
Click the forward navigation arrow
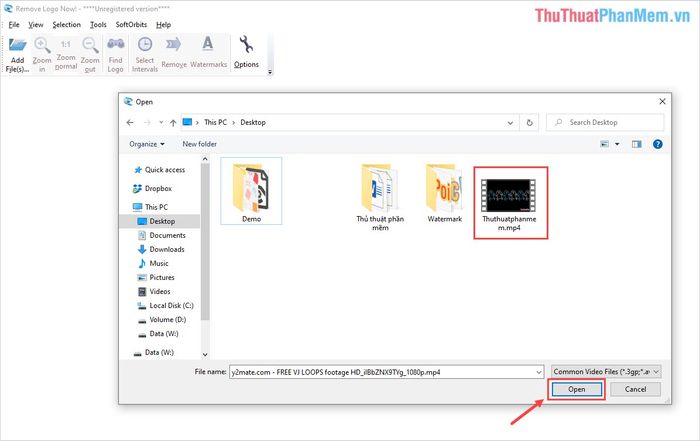pyautogui.click(x=147, y=122)
